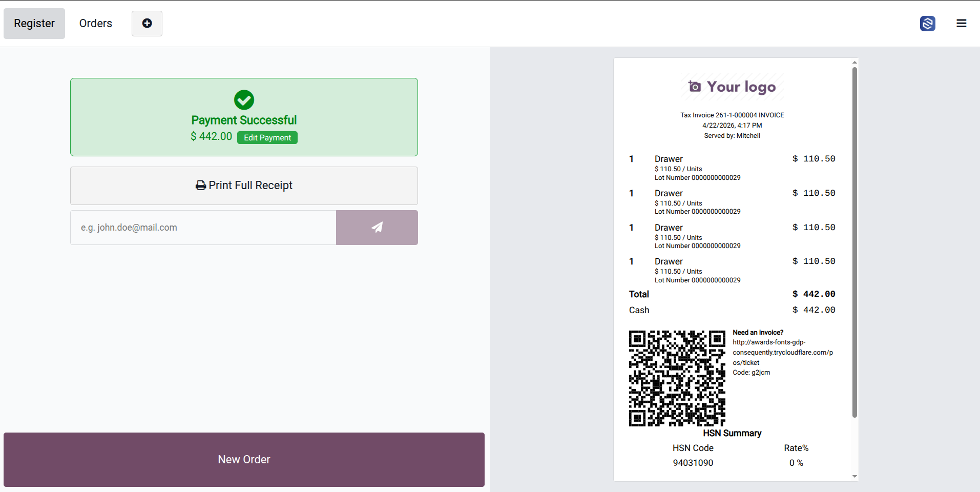
Task: Open the hamburger menu
Action: (962, 24)
